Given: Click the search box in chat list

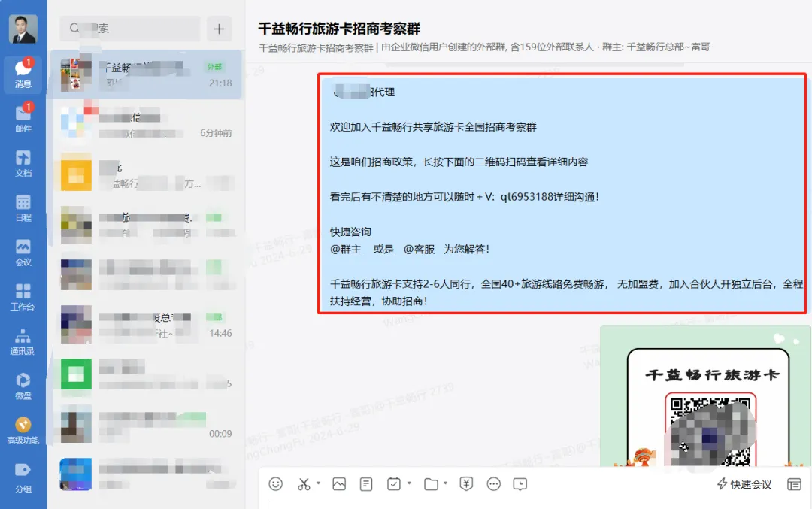Looking at the screenshot, I should [130, 29].
